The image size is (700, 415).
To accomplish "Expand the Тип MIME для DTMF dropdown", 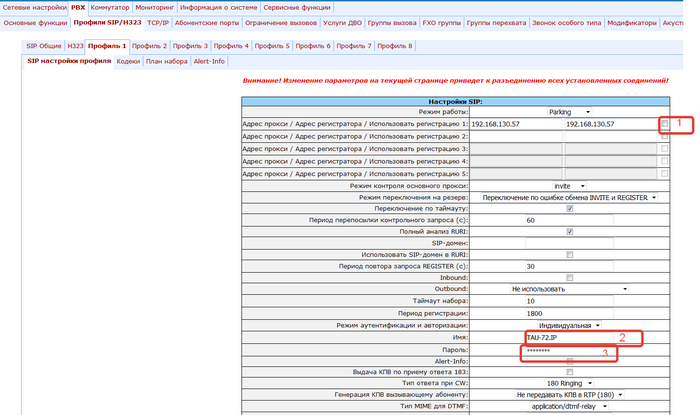I will pyautogui.click(x=568, y=406).
